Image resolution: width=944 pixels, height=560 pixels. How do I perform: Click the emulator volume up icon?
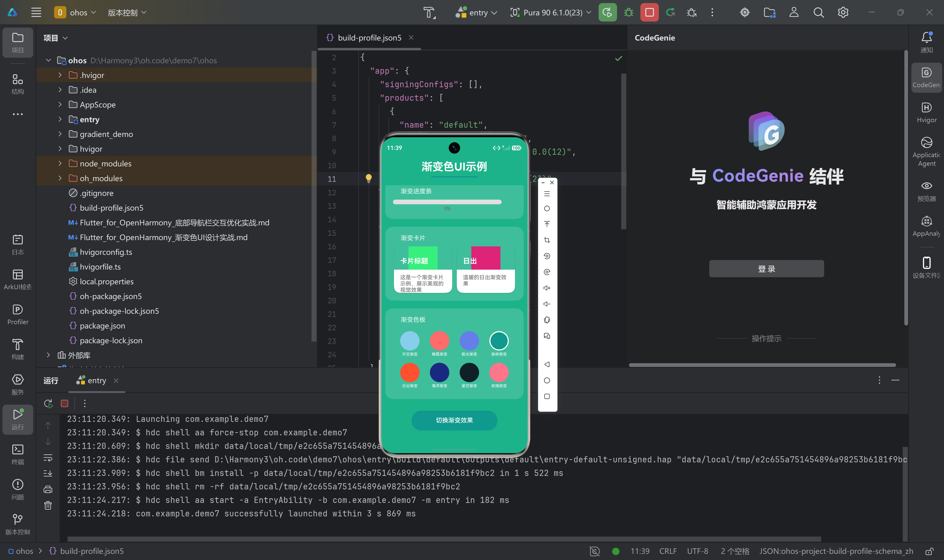pos(547,288)
